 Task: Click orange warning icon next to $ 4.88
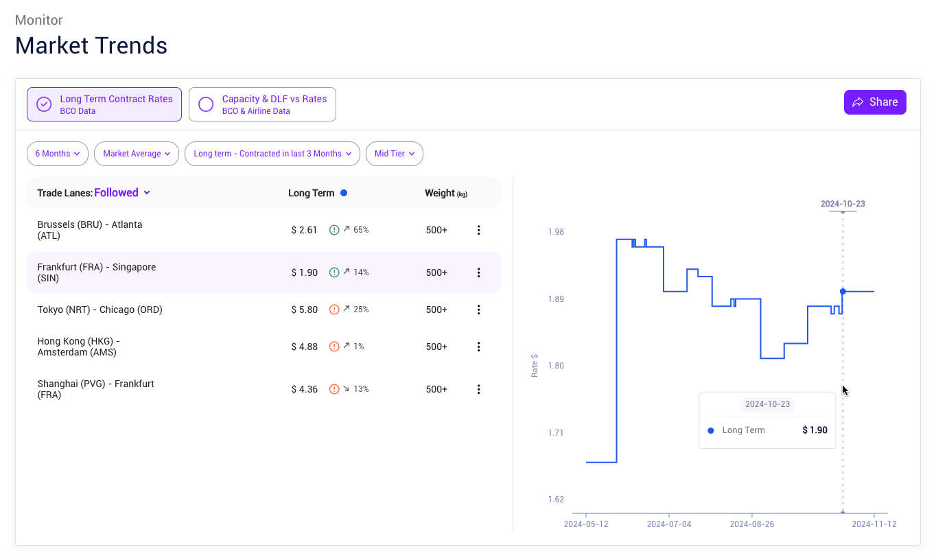pos(334,347)
